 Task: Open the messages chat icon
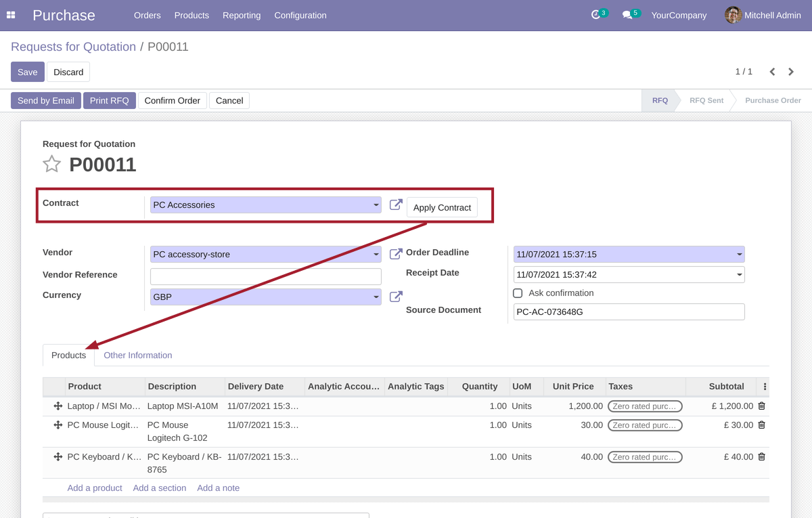pyautogui.click(x=627, y=15)
